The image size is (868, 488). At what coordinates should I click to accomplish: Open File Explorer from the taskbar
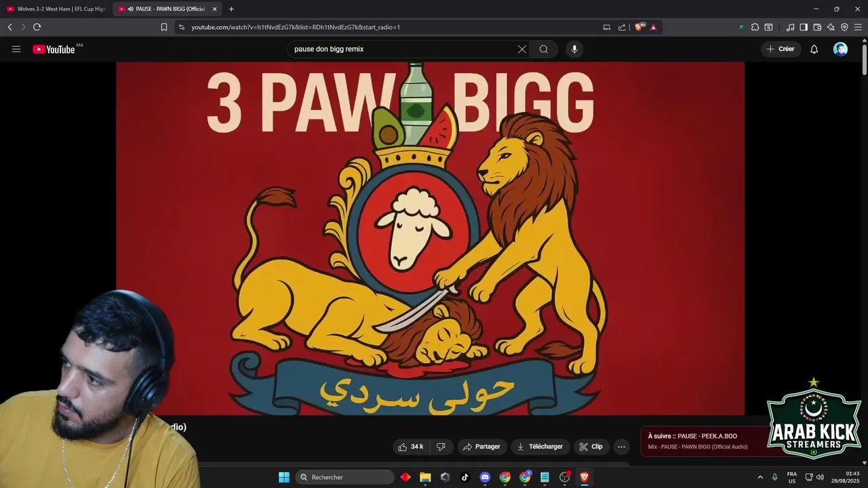point(425,477)
